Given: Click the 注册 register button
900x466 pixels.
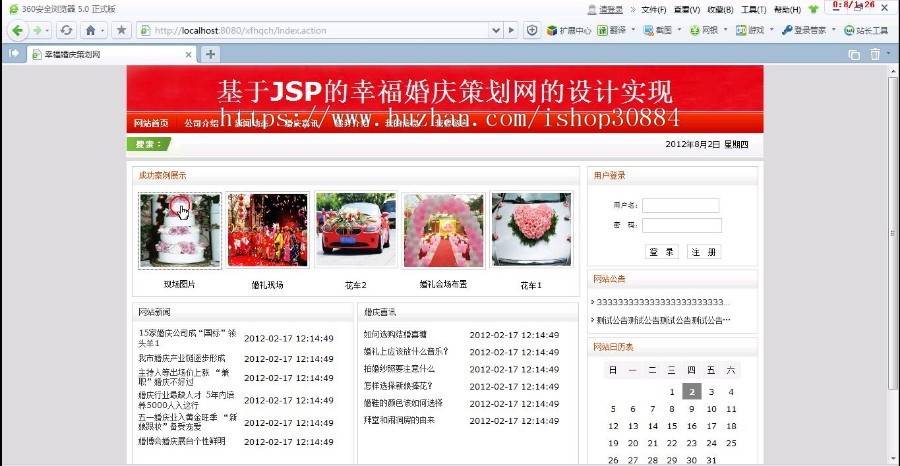Looking at the screenshot, I should coord(704,252).
